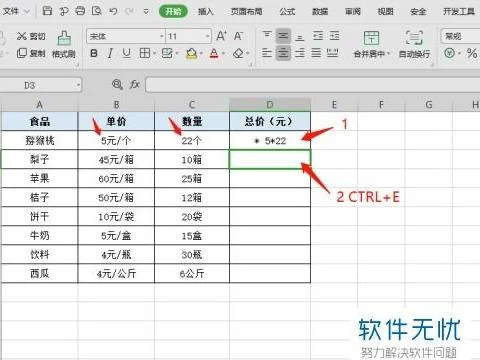
Task: Click the 剪切 (Cut) scissors icon
Action: [x=22, y=36]
